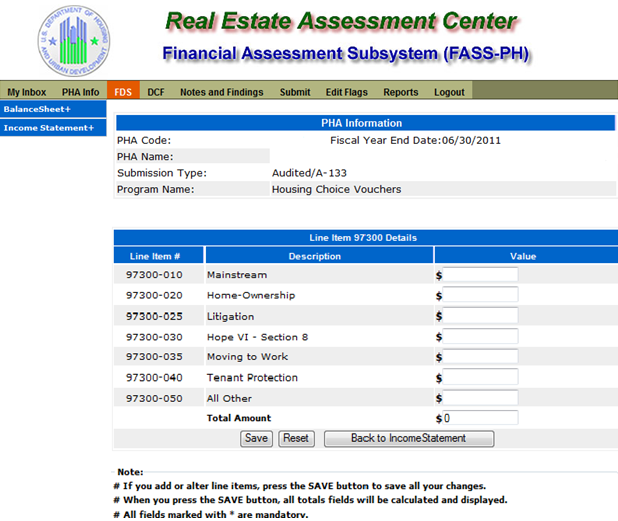Expand the BalanceSheet+ sidebar section
The width and height of the screenshot is (618, 521).
tap(53, 109)
